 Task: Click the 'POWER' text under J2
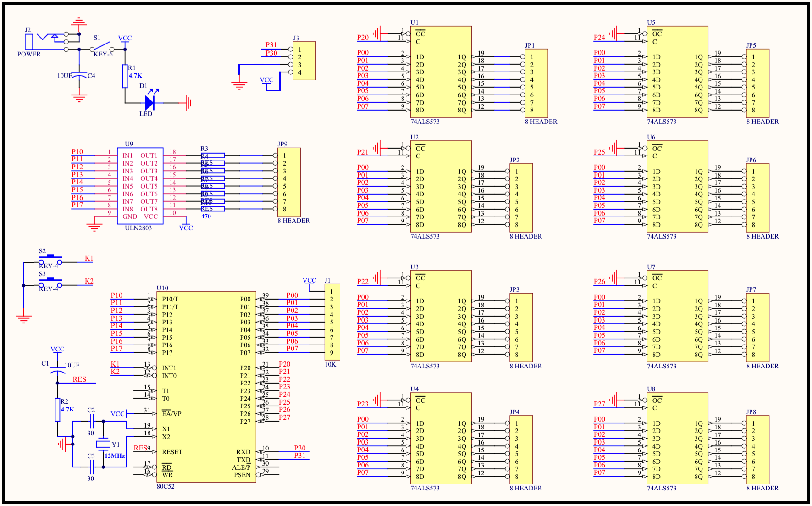(29, 54)
